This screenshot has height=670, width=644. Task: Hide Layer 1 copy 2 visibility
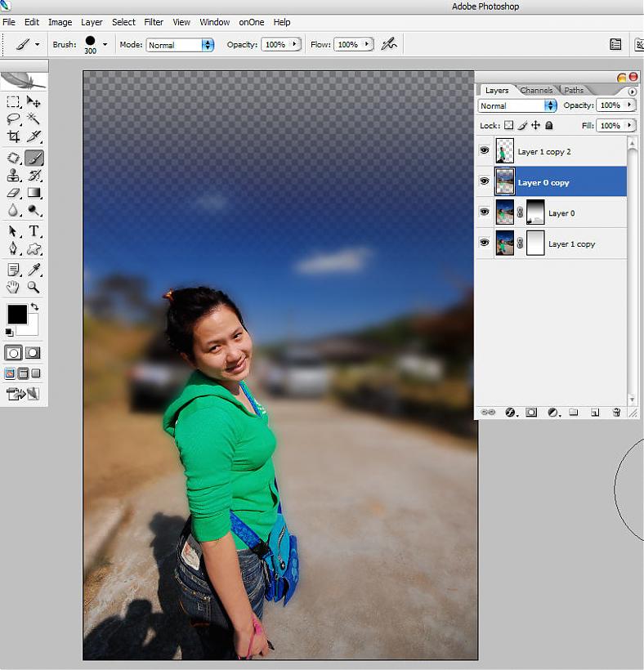pyautogui.click(x=484, y=150)
